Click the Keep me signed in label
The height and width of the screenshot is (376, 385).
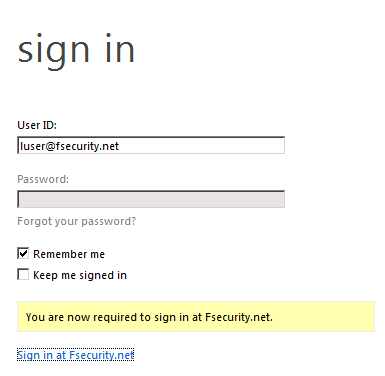point(80,275)
